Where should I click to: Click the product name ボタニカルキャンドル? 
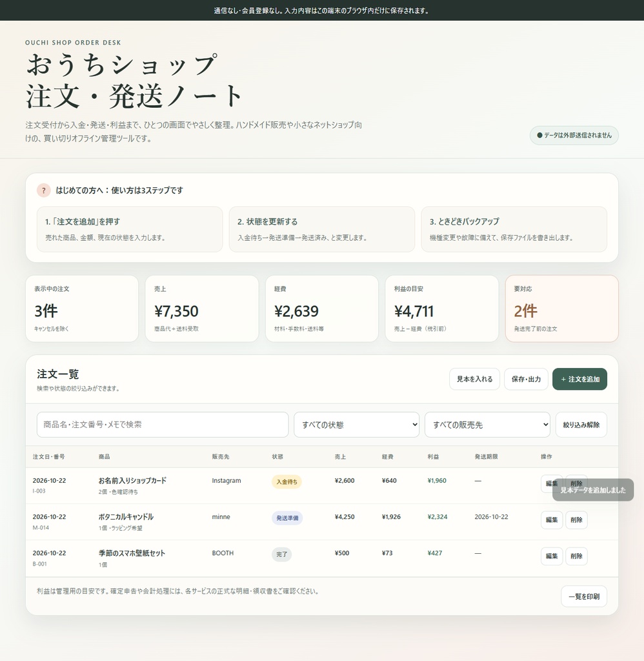[126, 517]
